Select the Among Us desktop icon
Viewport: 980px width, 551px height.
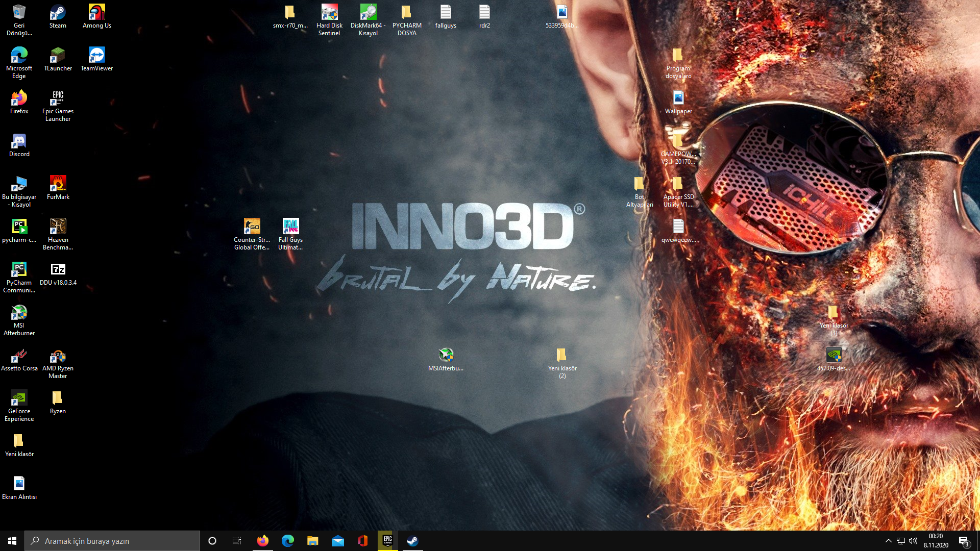tap(96, 16)
